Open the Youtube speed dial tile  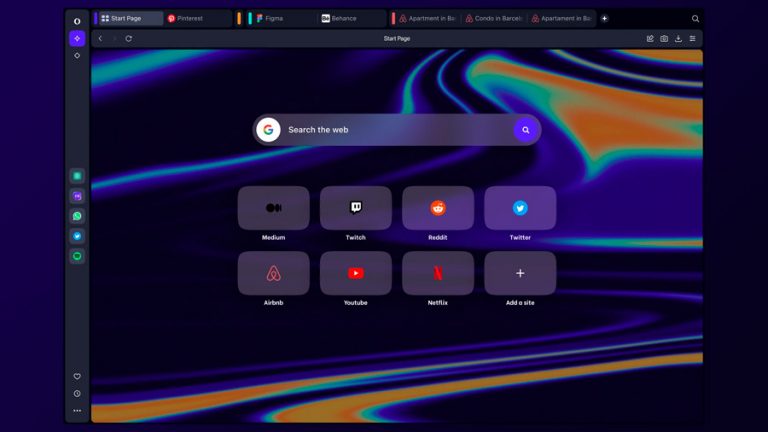tap(356, 273)
